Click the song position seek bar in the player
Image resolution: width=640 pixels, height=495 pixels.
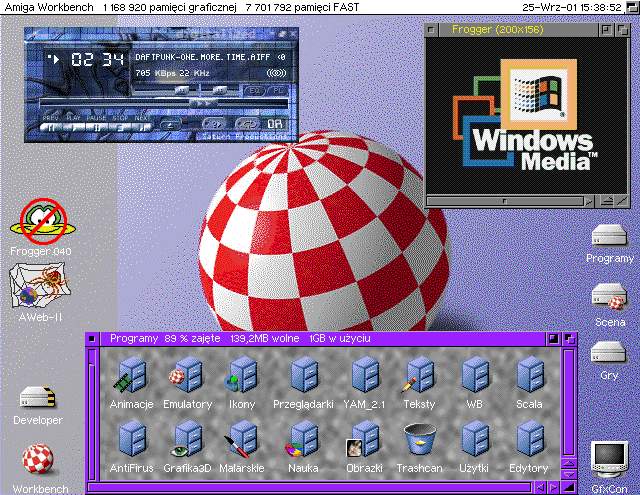click(163, 103)
